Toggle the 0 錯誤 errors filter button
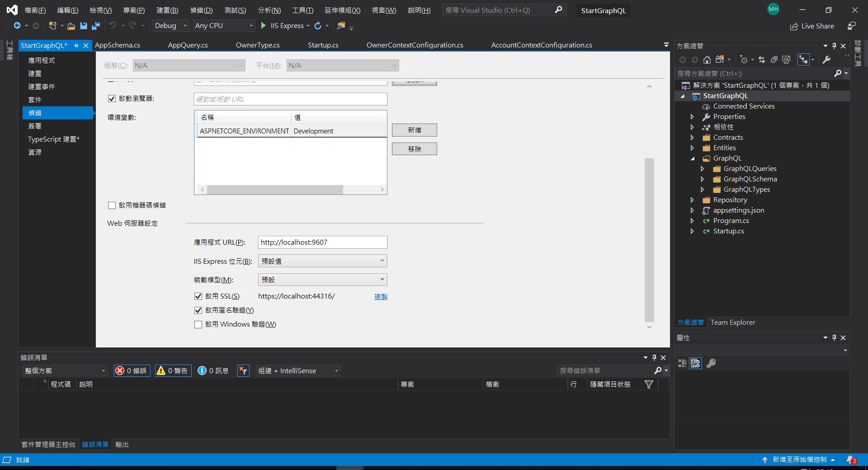 coord(132,371)
